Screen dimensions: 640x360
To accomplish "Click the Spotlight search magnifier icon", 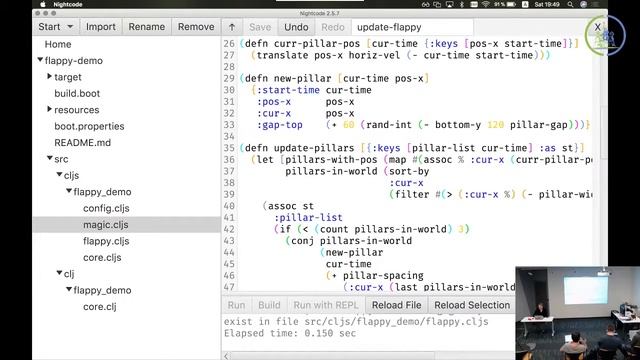I will (570, 4).
